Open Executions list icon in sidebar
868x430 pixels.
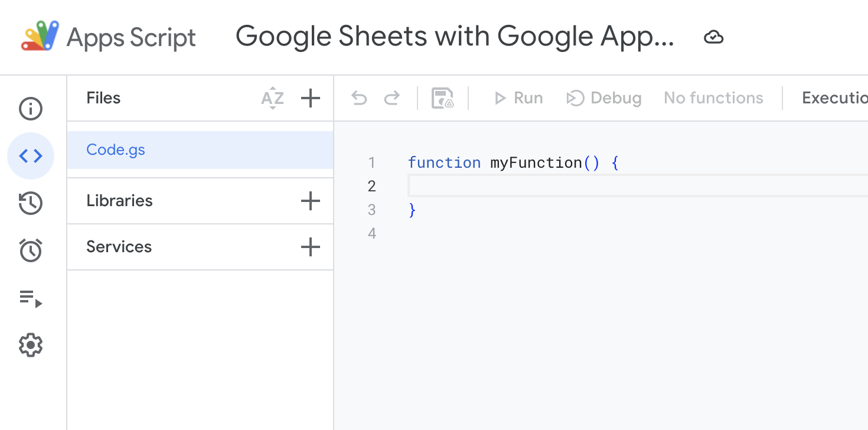coord(31,298)
